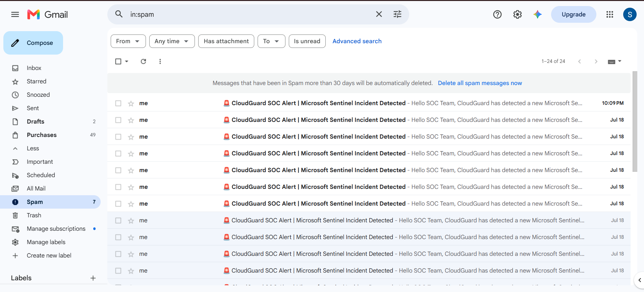
Task: Open the More options three-dot menu
Action: 160,61
